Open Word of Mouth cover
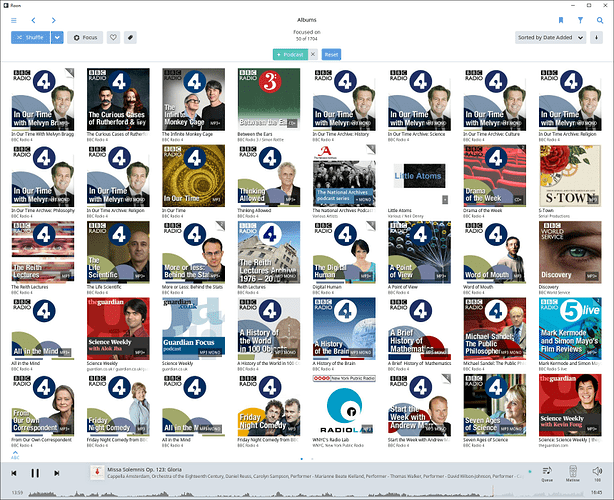Screen dimensions: 614x500 pyautogui.click(x=495, y=252)
